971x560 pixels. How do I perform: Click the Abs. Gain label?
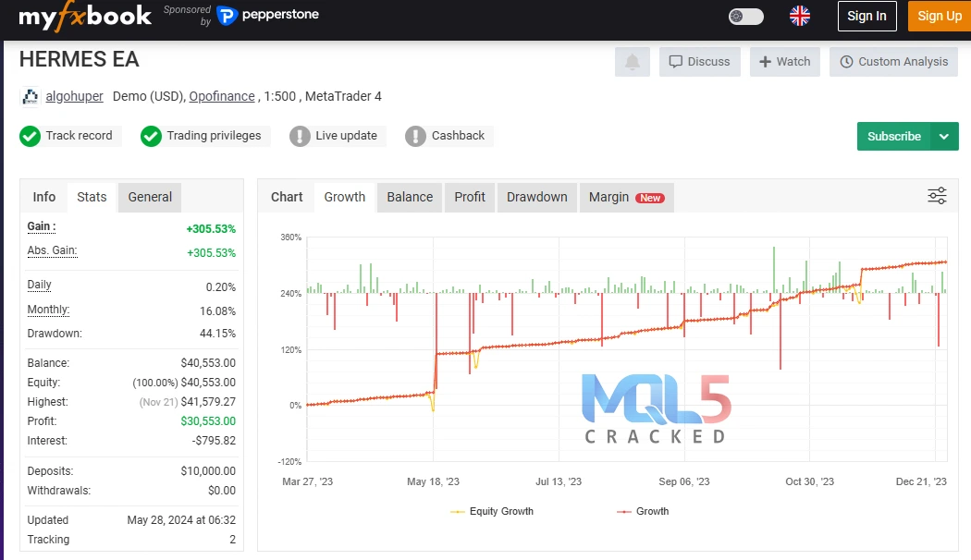tap(52, 250)
